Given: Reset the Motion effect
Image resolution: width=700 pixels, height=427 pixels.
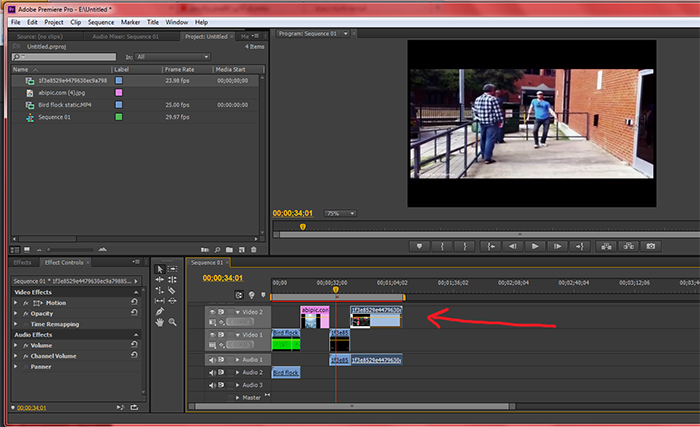Looking at the screenshot, I should click(134, 302).
